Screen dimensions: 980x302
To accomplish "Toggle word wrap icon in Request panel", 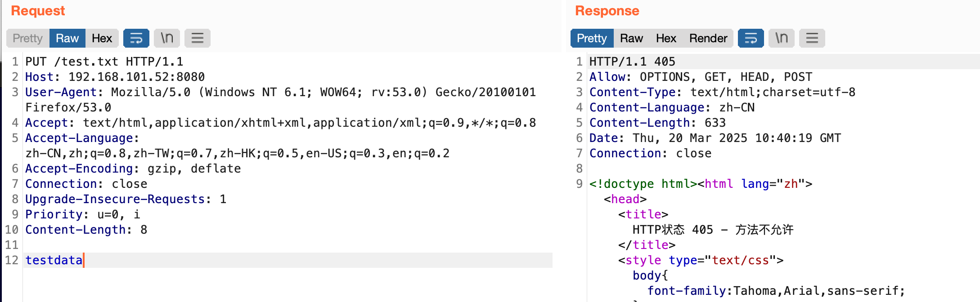I will [136, 38].
